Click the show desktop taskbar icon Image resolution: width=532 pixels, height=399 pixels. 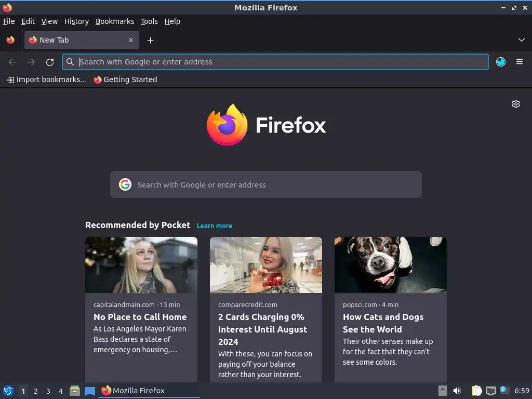point(90,391)
